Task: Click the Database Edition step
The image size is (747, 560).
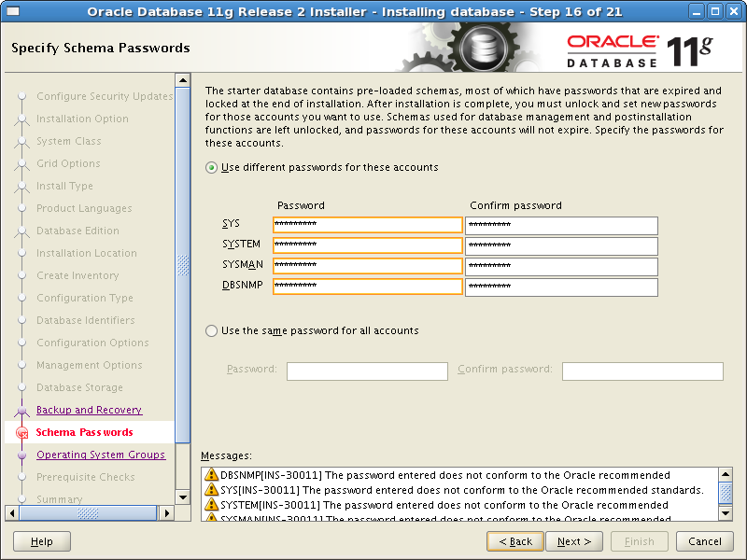Action: tap(78, 231)
